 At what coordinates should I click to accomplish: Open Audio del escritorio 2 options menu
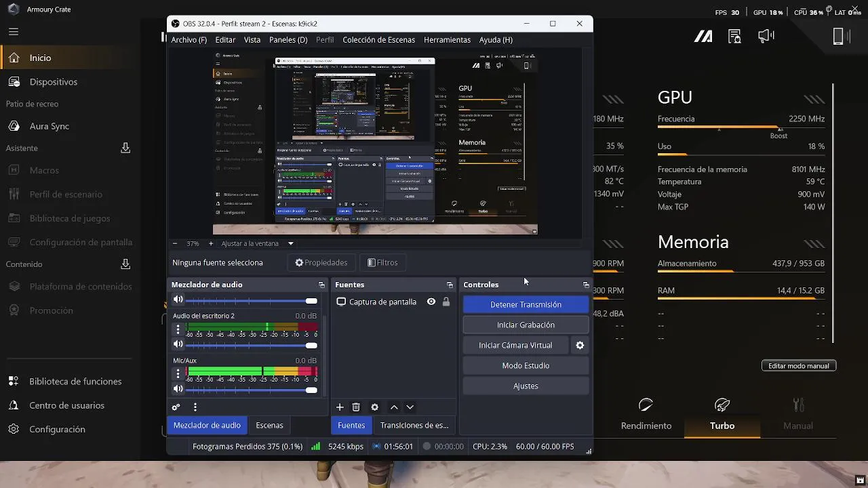[178, 329]
